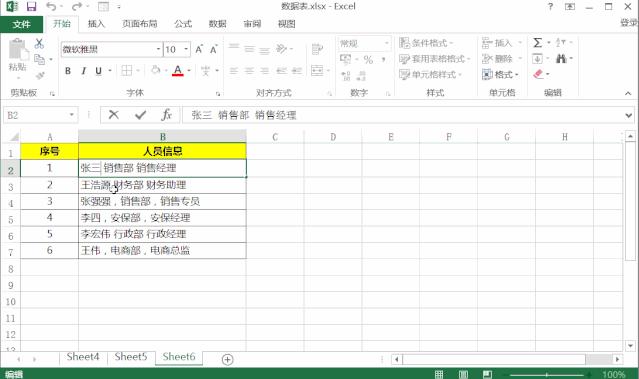
Task: Switch to the 页面布局 Page Layout tab
Action: click(x=140, y=24)
